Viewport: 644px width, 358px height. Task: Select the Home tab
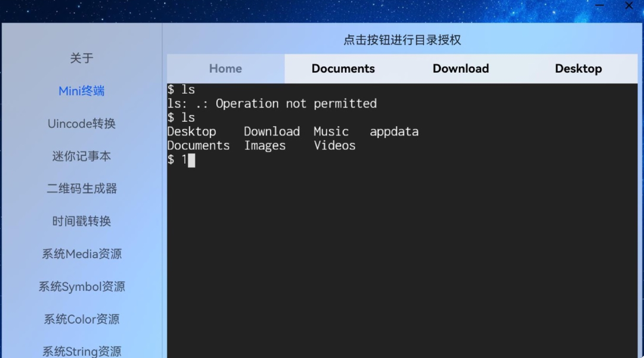[225, 68]
